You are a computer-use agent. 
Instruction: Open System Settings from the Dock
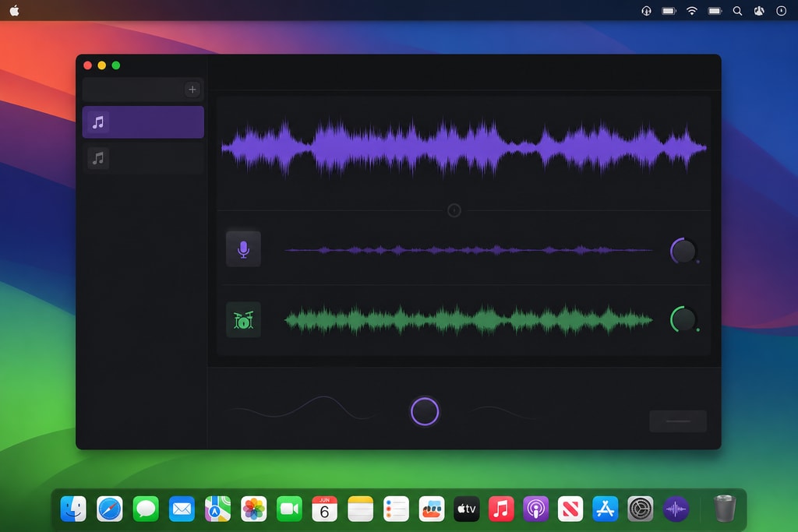click(x=641, y=509)
